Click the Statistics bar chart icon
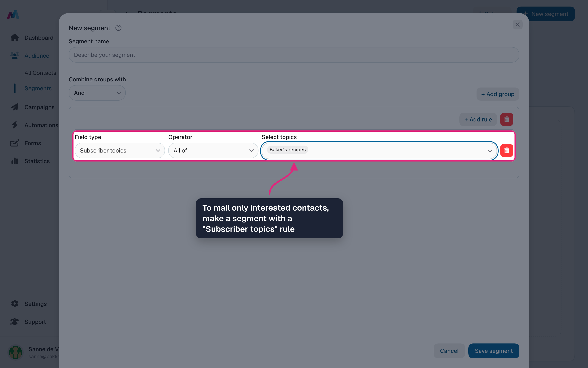Screen dimensions: 588x368 click(x=14, y=161)
